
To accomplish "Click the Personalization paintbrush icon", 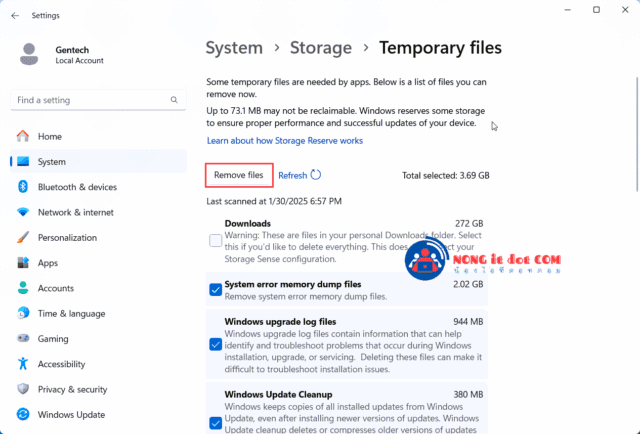I will (23, 237).
